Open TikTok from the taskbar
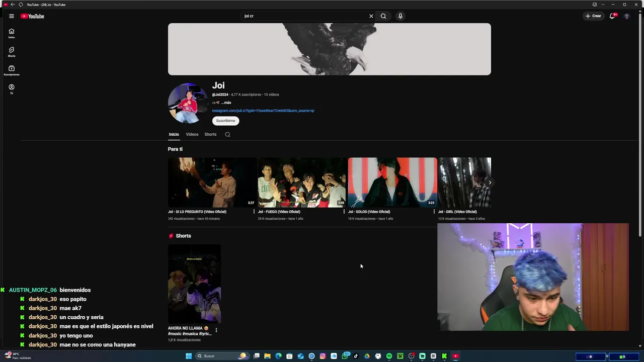Image resolution: width=644 pixels, height=362 pixels. coord(356,356)
